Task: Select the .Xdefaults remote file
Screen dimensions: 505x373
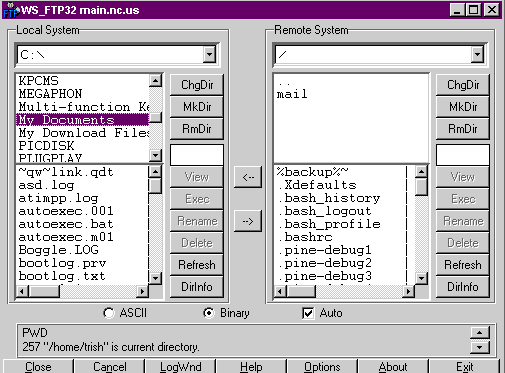Action: [x=344, y=185]
